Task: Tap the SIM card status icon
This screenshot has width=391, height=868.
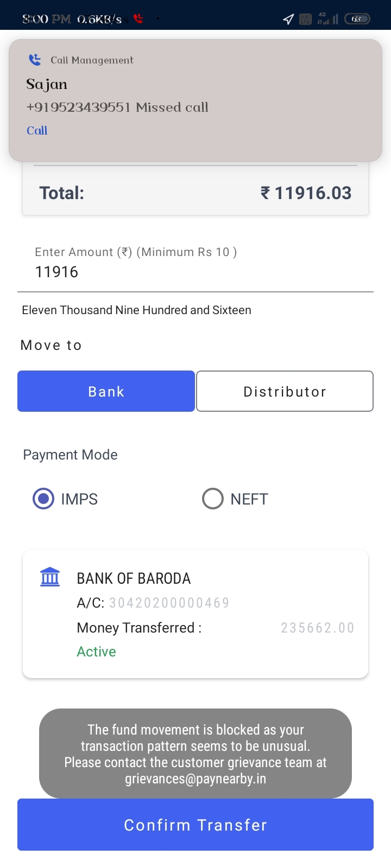Action: [305, 20]
